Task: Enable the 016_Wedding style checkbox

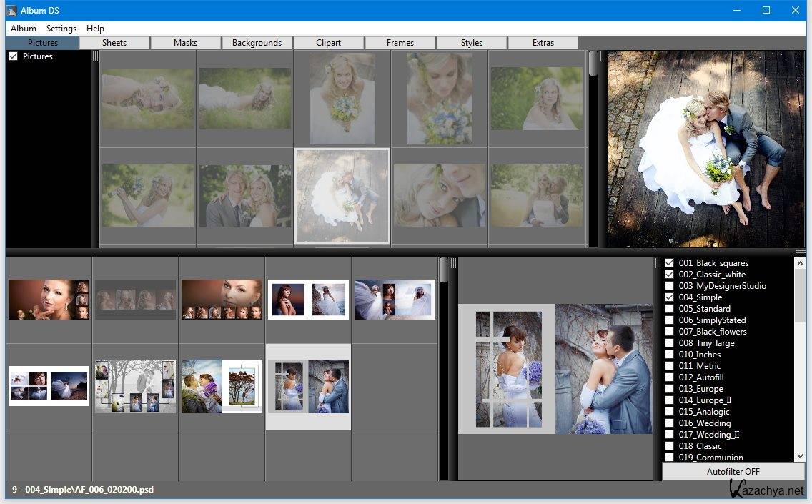Action: coord(670,423)
